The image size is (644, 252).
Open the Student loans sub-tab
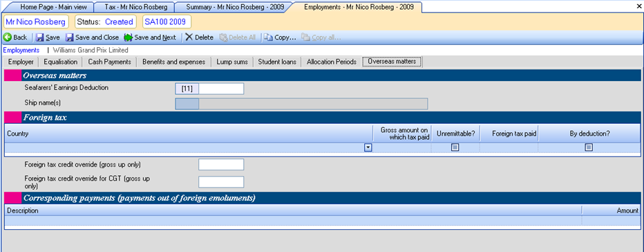[277, 62]
